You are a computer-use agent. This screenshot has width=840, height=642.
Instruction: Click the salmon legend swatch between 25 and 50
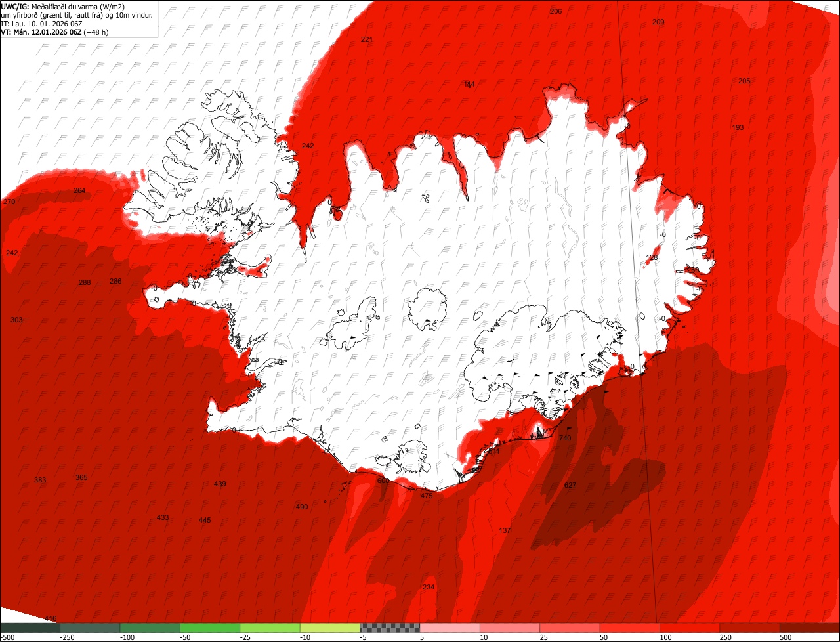click(x=570, y=628)
